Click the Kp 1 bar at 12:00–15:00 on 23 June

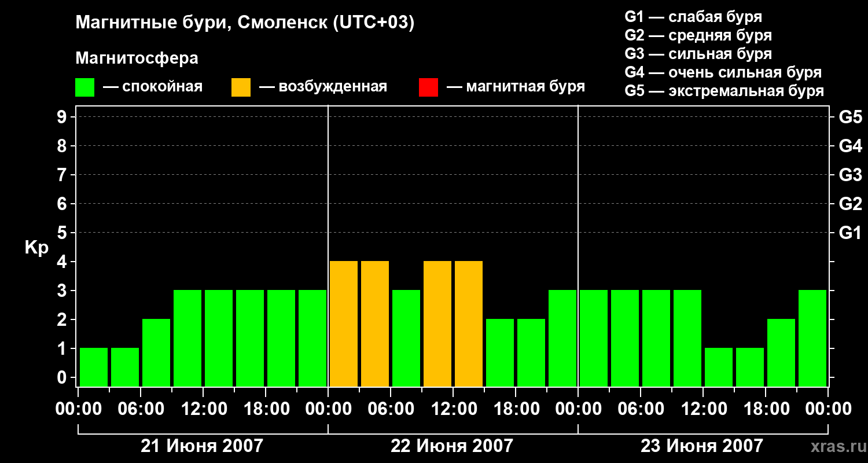[x=719, y=367]
